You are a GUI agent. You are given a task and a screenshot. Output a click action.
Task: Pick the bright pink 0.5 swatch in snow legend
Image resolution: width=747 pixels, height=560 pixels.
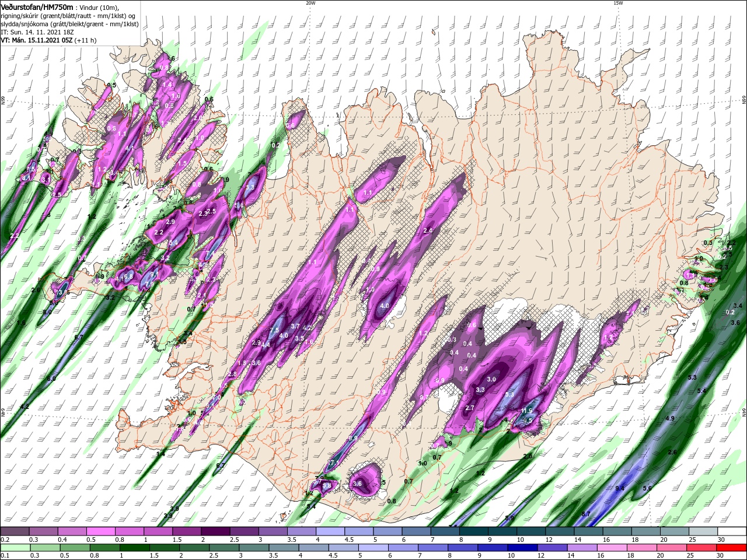pyautogui.click(x=101, y=531)
